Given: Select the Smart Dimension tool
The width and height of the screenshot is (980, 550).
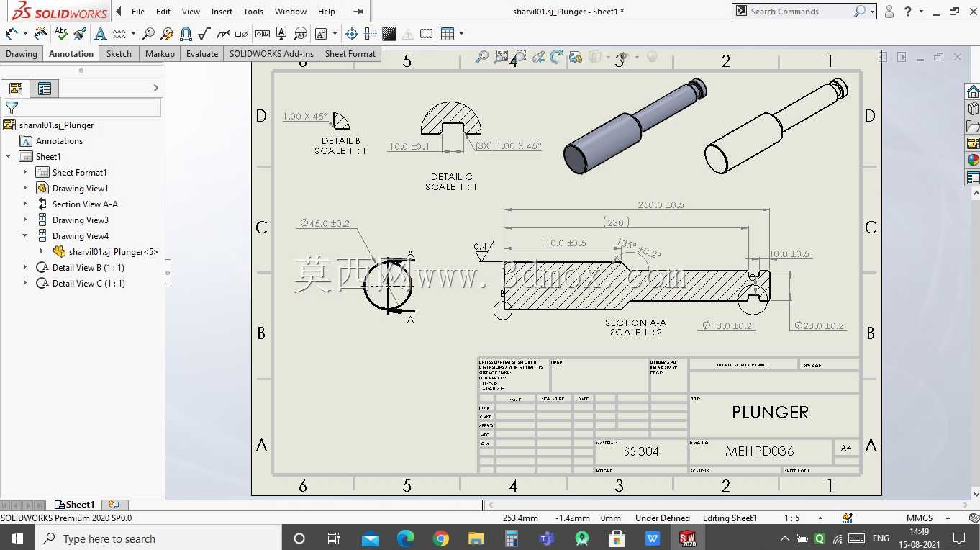Looking at the screenshot, I should click(12, 33).
